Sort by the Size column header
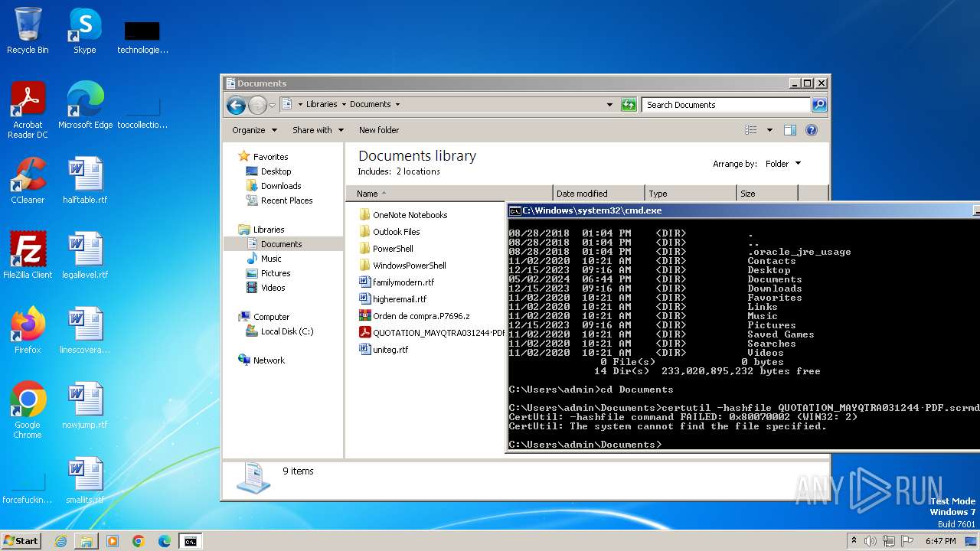980x551 pixels. 767,194
